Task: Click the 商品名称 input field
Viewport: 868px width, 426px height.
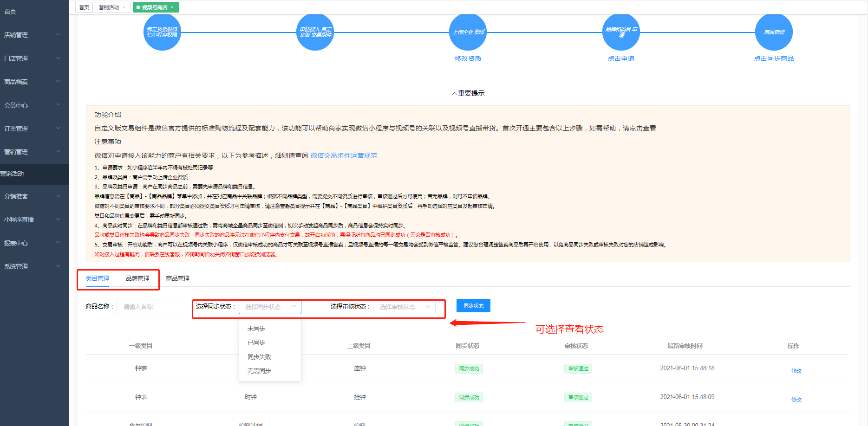Action: (x=148, y=307)
